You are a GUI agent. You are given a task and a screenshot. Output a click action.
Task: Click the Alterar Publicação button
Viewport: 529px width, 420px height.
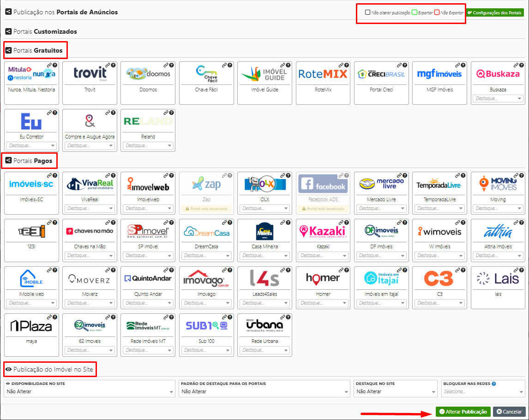point(463,411)
